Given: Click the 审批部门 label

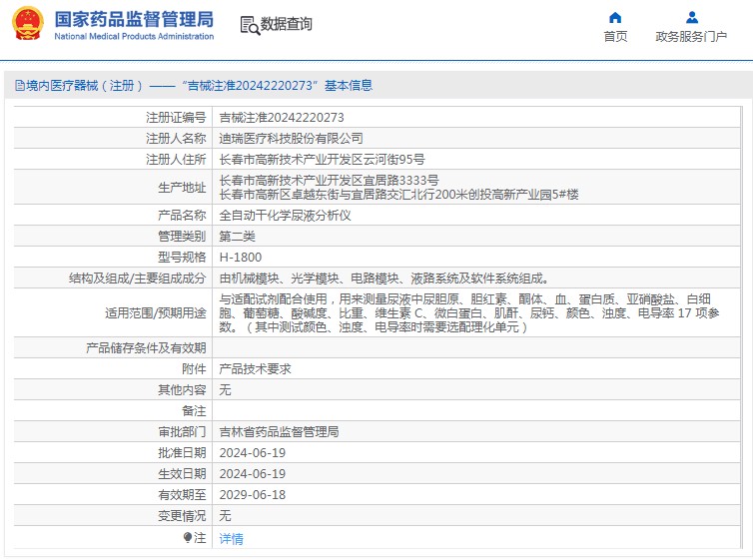Looking at the screenshot, I should point(182,432).
